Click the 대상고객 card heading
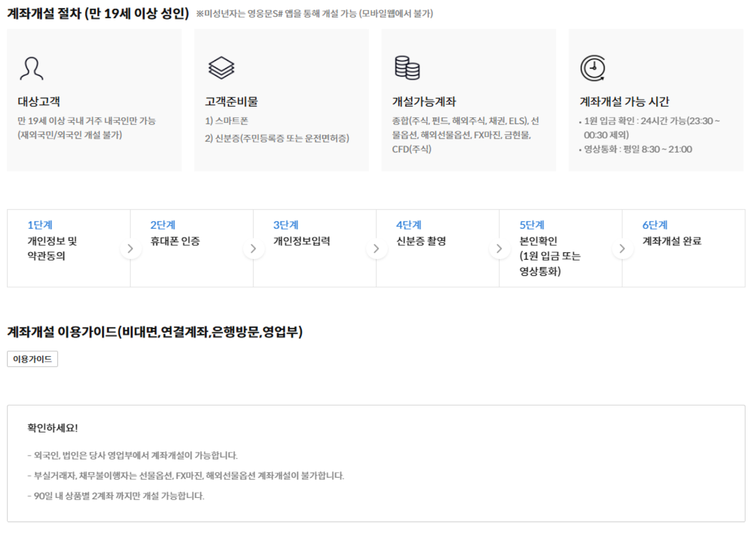Screen dimensions: 756x535 pyautogui.click(x=39, y=102)
